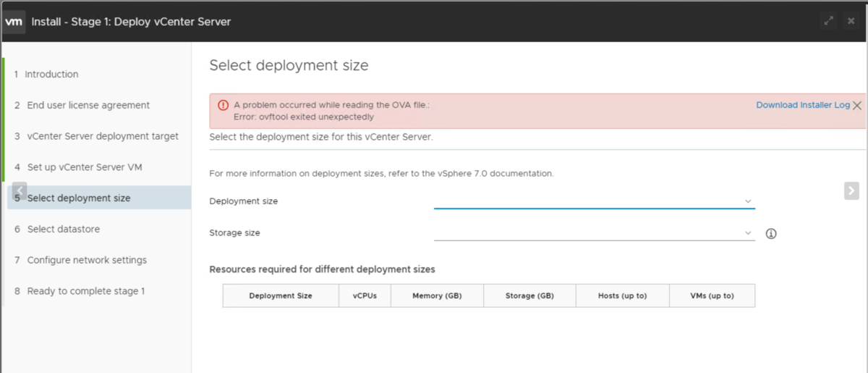Image resolution: width=868 pixels, height=373 pixels.
Task: Click the Storage size field label
Action: [234, 233]
